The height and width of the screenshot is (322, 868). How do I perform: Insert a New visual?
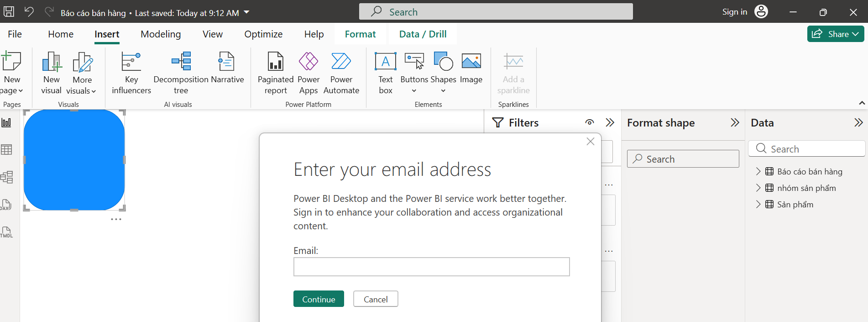51,73
